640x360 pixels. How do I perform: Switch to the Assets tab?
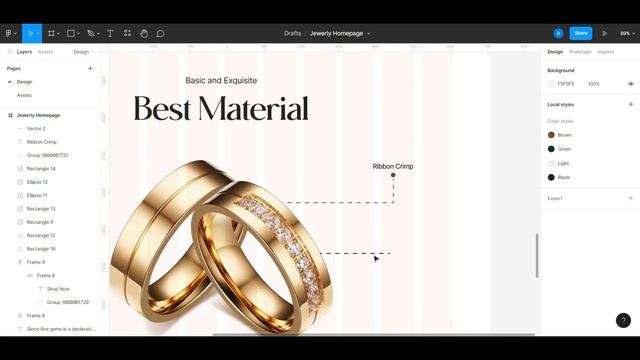click(x=45, y=52)
